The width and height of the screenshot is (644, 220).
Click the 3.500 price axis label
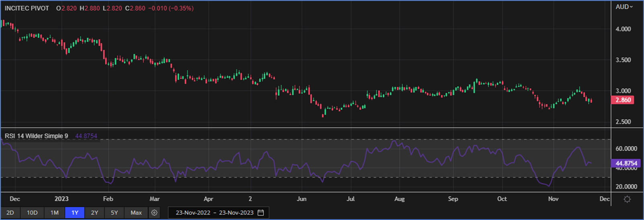pyautogui.click(x=623, y=60)
